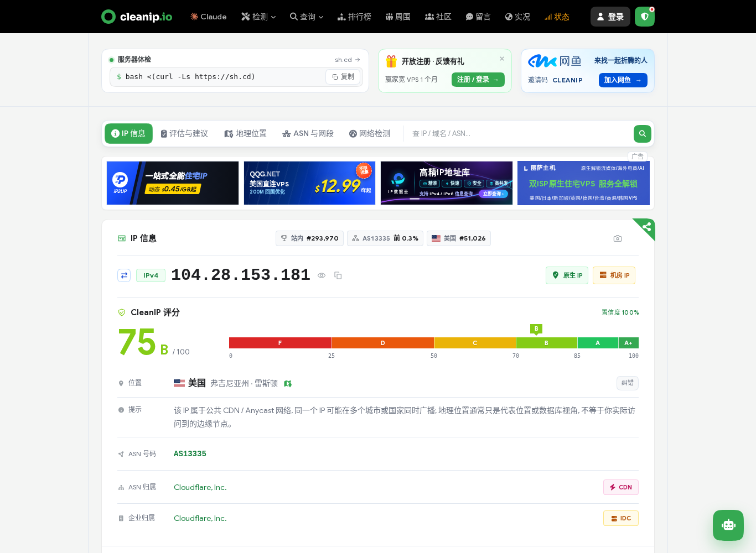Select the IP 信息 tab
The width and height of the screenshot is (756, 553).
click(x=128, y=134)
